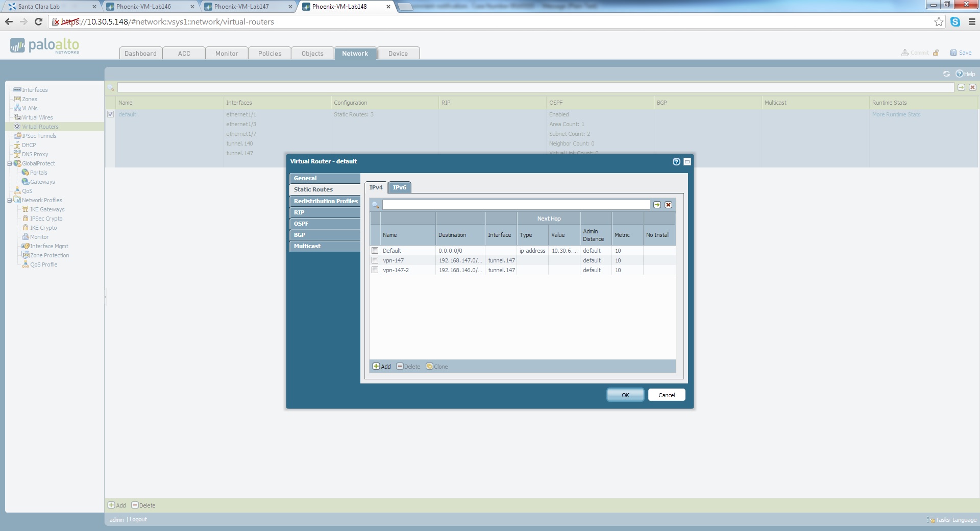This screenshot has height=531, width=980.
Task: Tick the vpn-147-2 route checkbox
Action: pyautogui.click(x=375, y=270)
